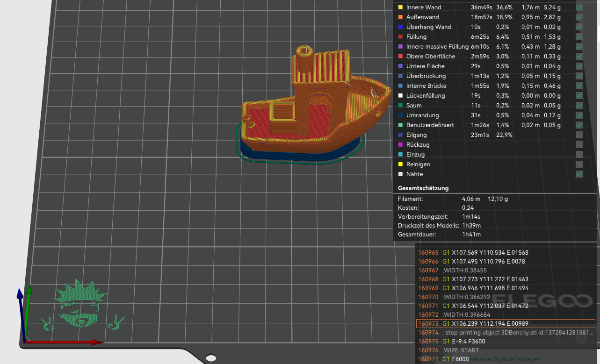Hide Umrandung using its checkbox

[x=579, y=115]
